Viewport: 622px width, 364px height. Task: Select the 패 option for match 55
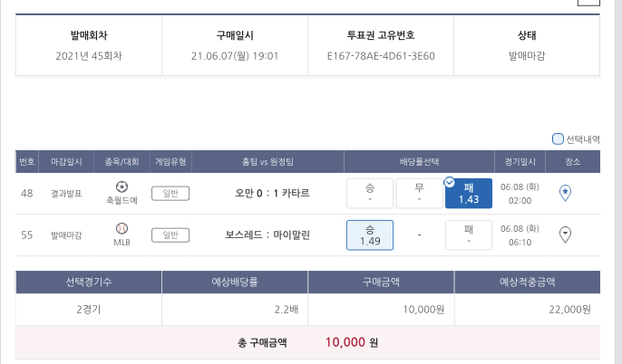(x=468, y=235)
